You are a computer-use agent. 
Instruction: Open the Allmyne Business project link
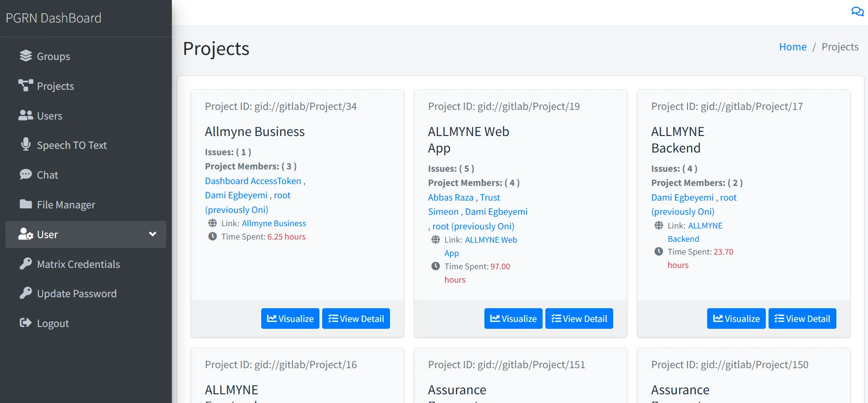(x=274, y=223)
